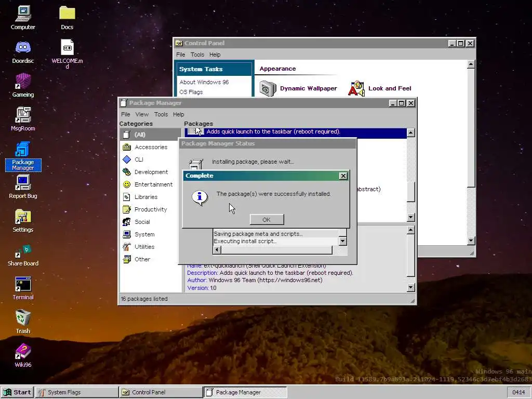Open Control Panel File menu

[x=180, y=55]
